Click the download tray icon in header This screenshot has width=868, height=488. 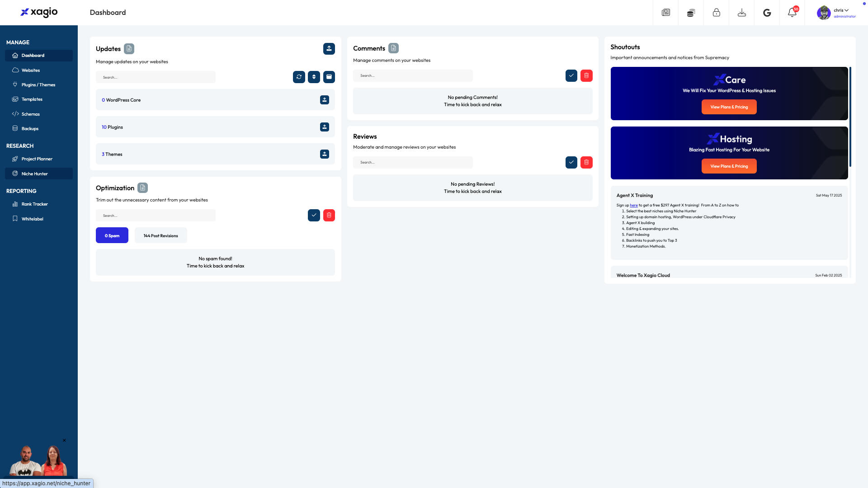point(741,13)
